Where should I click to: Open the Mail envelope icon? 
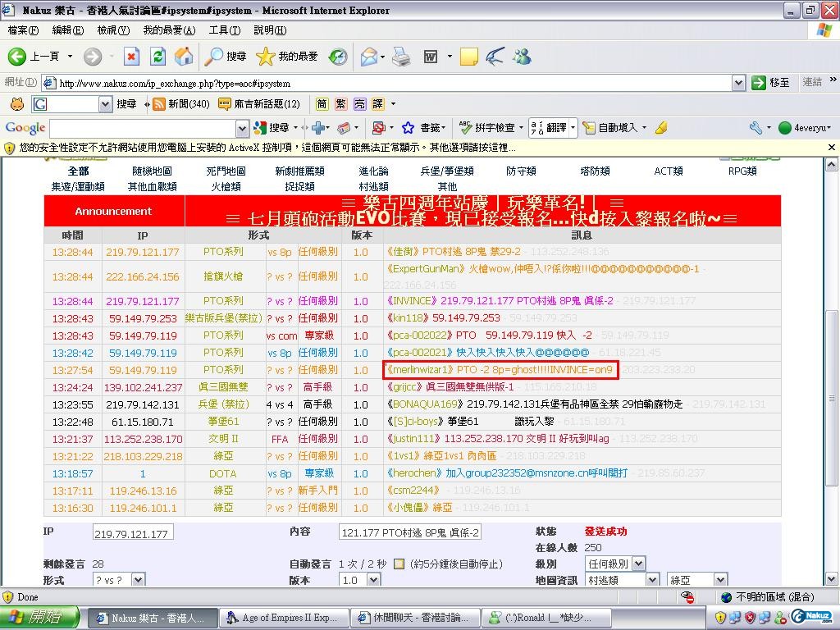(368, 57)
